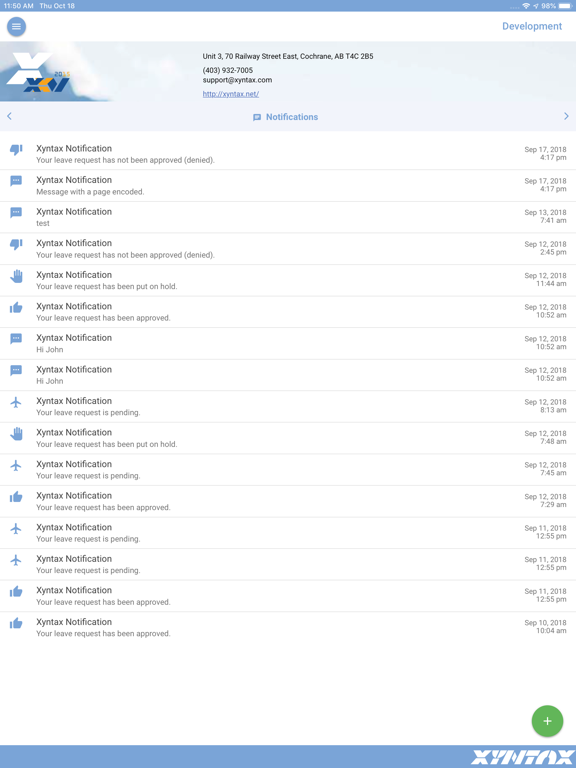
Task: Click thumbs-up icon for Sep 10 approved notification
Action: click(16, 624)
